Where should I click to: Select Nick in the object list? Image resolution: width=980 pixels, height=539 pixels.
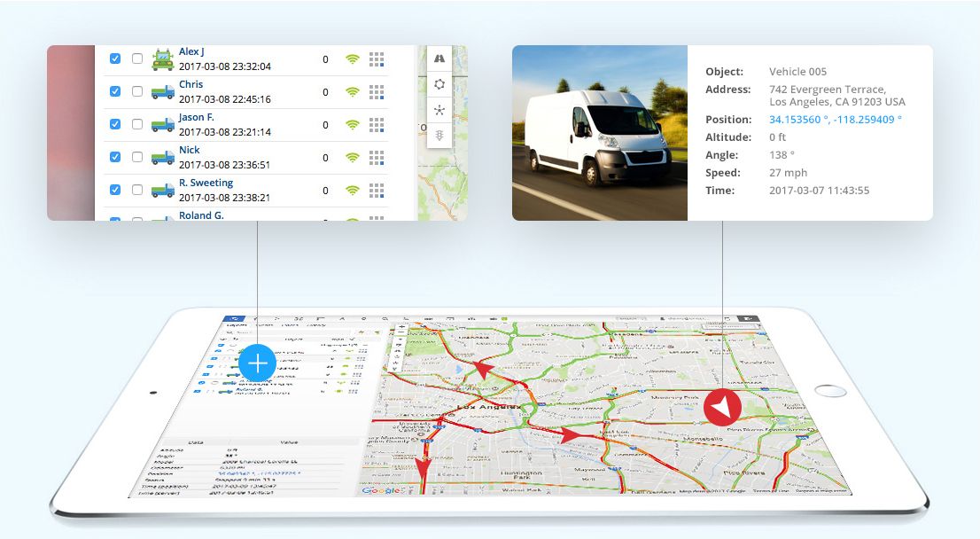pyautogui.click(x=190, y=151)
